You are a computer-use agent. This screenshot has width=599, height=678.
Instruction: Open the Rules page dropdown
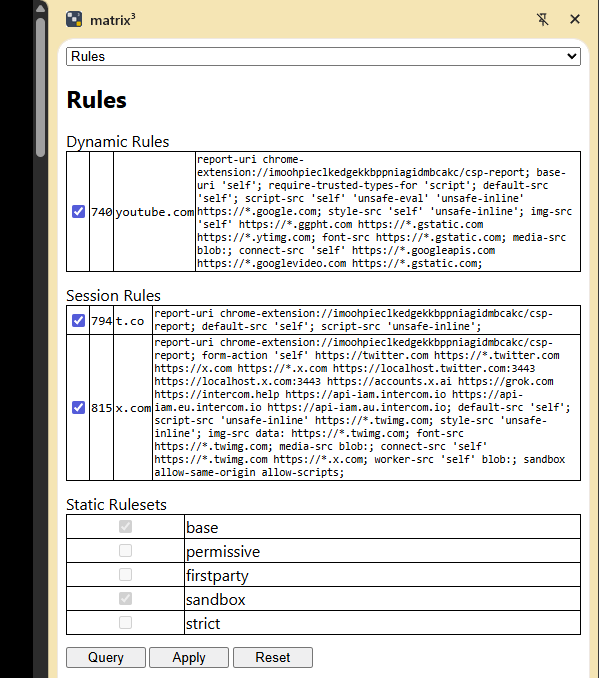(x=323, y=57)
